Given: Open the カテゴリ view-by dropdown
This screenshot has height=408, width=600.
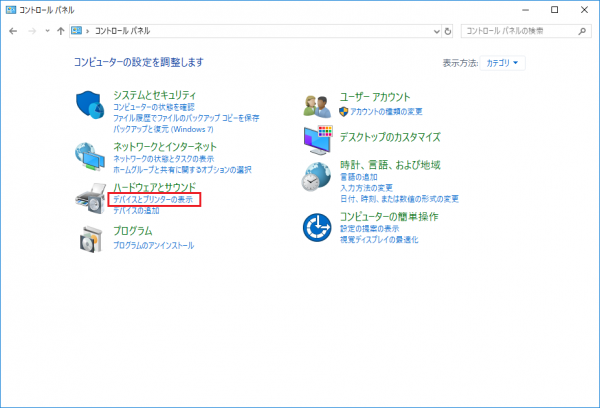Looking at the screenshot, I should (504, 62).
